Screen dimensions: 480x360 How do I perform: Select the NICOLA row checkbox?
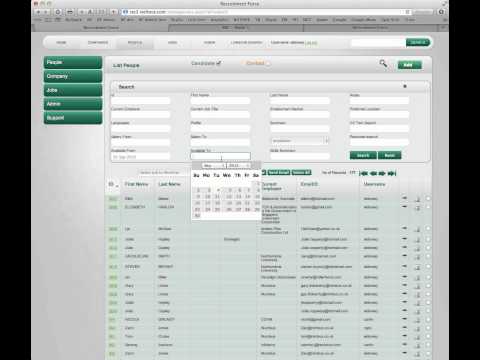coord(428,319)
